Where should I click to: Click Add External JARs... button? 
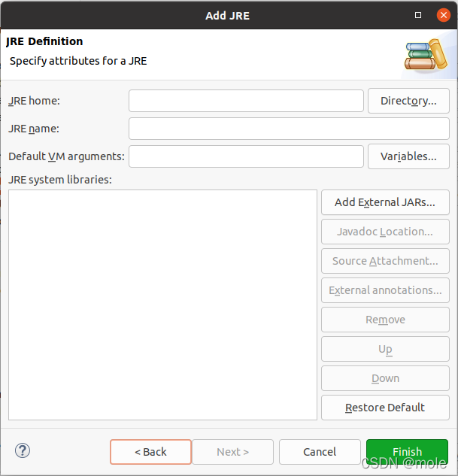coord(385,202)
